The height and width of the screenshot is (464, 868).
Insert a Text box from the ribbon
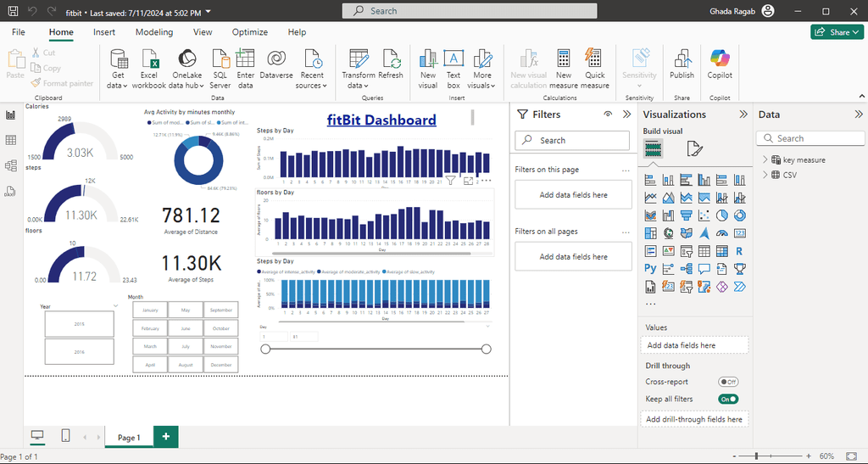(x=453, y=70)
